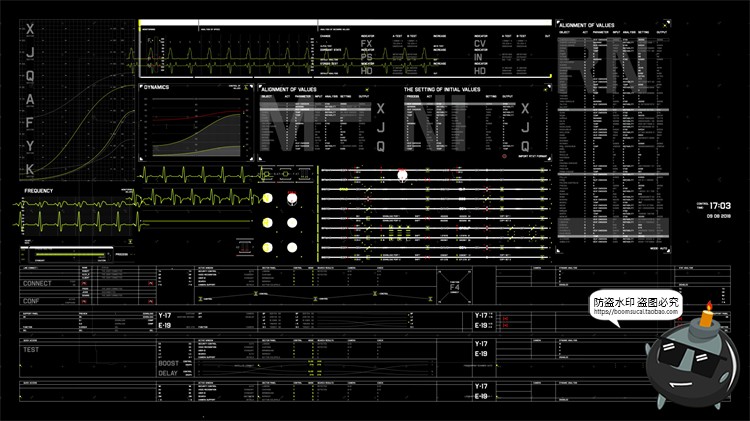750x421 pixels.
Task: Toggle the red-topped circle in dot grid
Action: click(291, 198)
